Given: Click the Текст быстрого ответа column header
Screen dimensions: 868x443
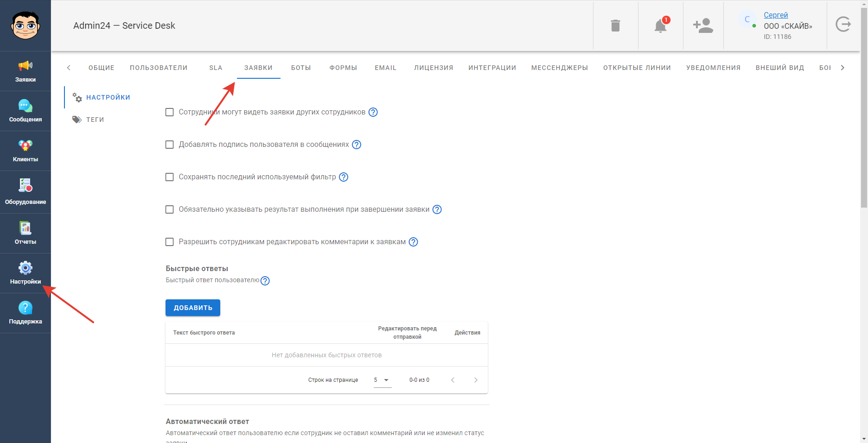Looking at the screenshot, I should pyautogui.click(x=204, y=333).
